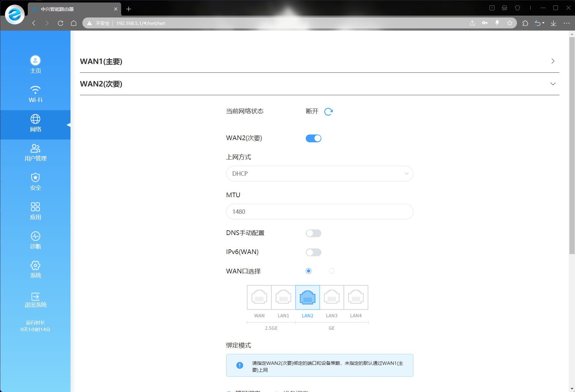The height and width of the screenshot is (392, 575).
Task: Open the 主页 home sidebar item
Action: coord(35,65)
